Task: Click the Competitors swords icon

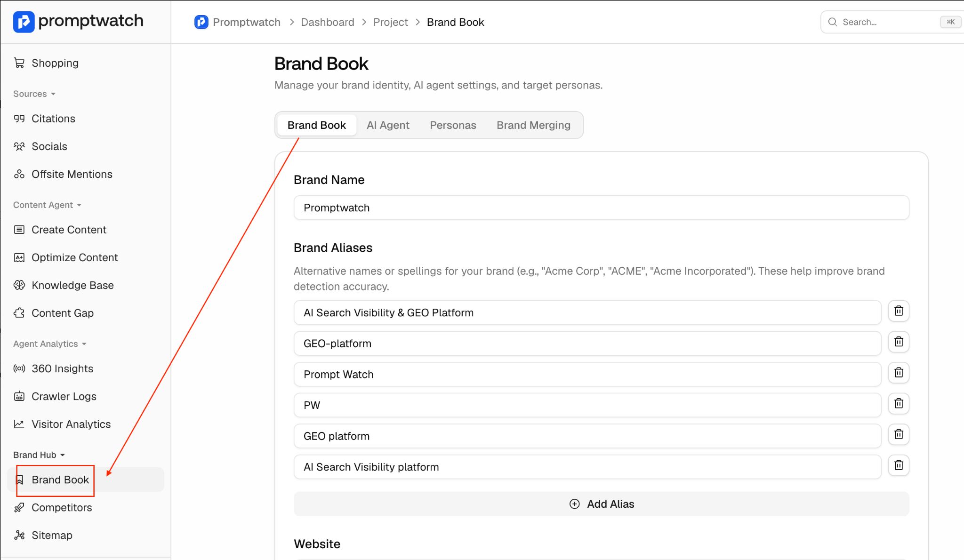Action: [x=19, y=507]
